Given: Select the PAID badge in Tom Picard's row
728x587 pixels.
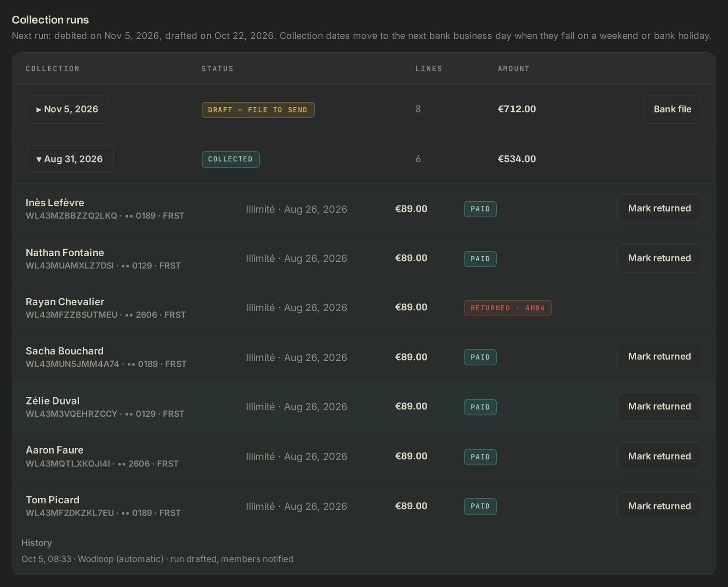Looking at the screenshot, I should point(480,506).
